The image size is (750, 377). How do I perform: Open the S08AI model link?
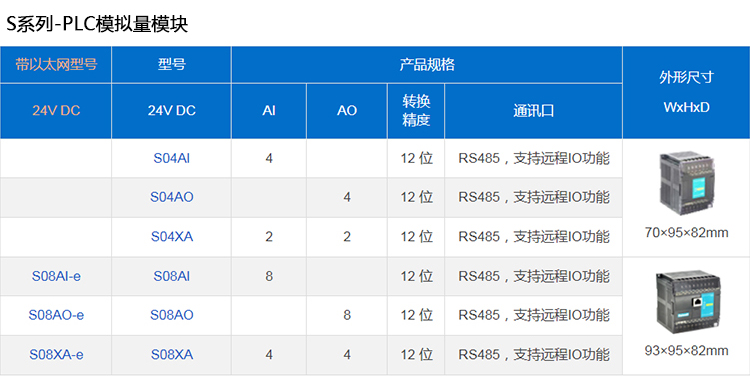click(x=171, y=276)
